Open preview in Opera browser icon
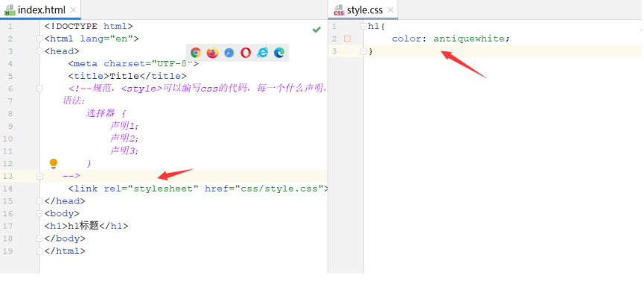 [246, 53]
